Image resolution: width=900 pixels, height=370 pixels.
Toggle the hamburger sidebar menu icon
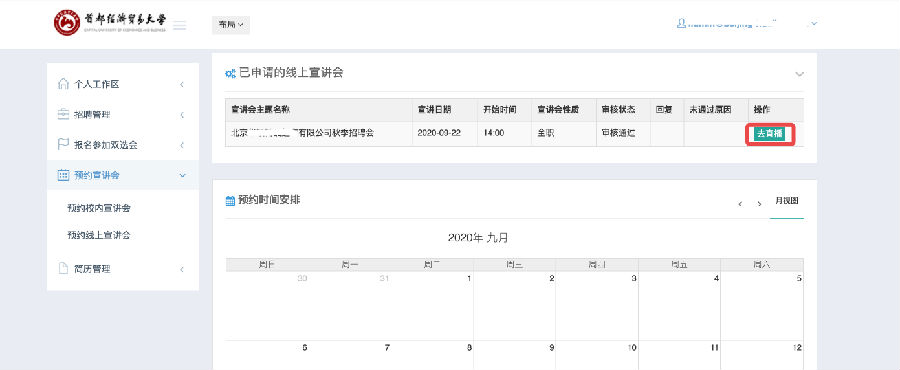180,25
